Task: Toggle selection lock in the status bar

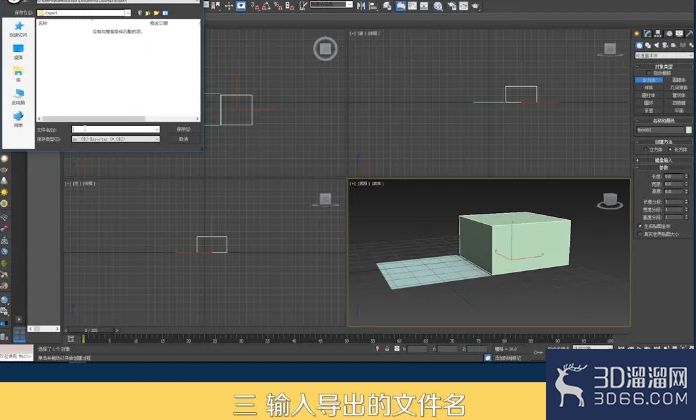Action: point(387,349)
